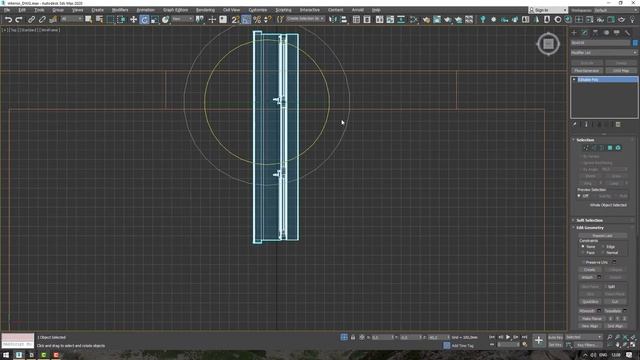Click Configure Modifier Sets icon

tap(618, 124)
